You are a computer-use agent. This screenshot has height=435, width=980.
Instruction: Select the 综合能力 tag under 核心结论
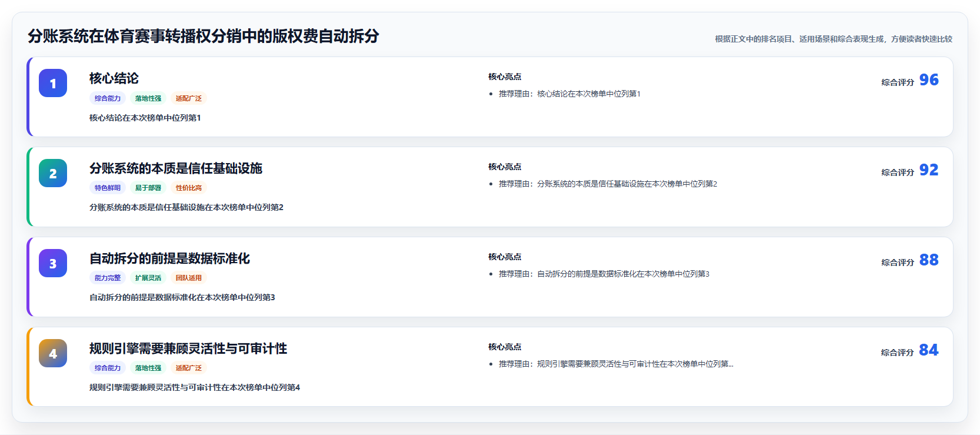(108, 98)
